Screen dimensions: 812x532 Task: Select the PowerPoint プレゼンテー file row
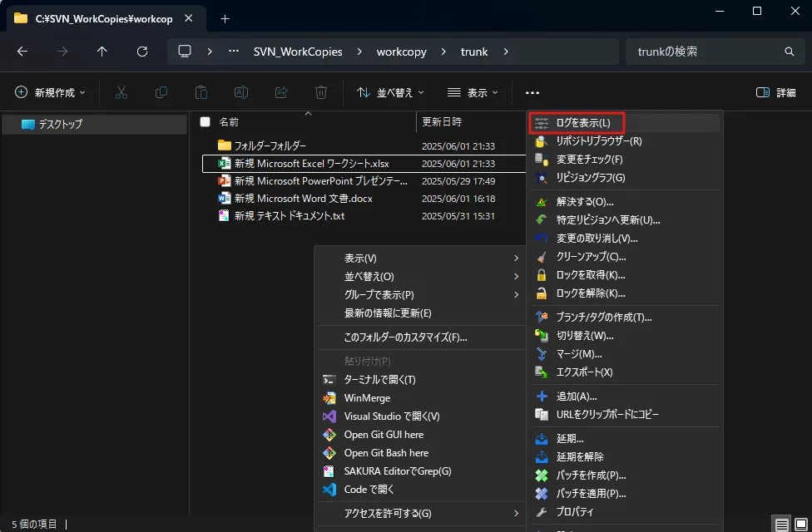364,181
